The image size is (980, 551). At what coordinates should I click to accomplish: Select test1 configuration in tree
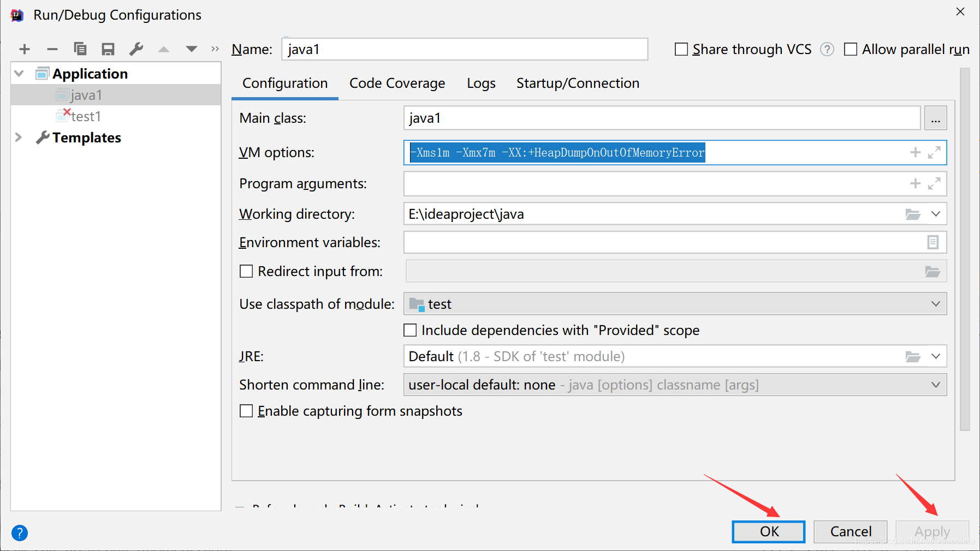tap(116, 116)
